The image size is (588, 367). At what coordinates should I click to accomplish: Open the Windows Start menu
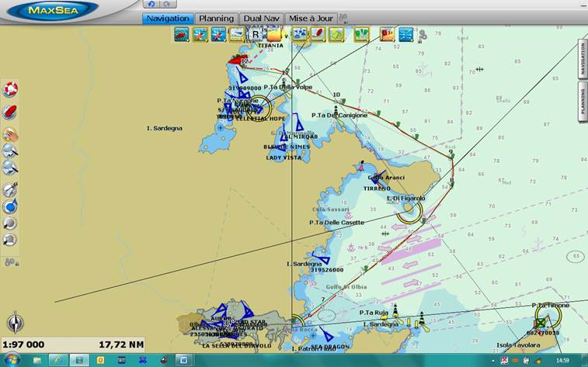click(13, 360)
